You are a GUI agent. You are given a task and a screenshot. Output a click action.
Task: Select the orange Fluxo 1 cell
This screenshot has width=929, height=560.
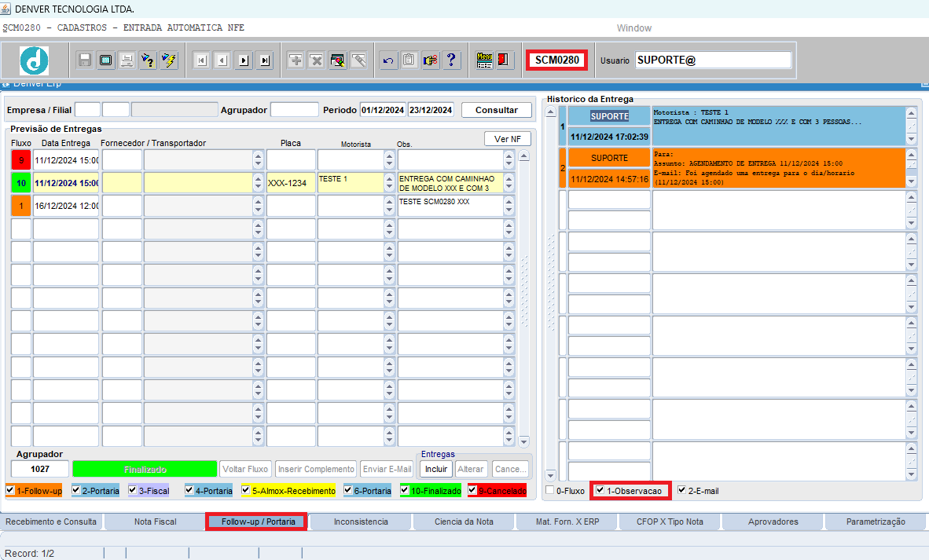(x=21, y=206)
